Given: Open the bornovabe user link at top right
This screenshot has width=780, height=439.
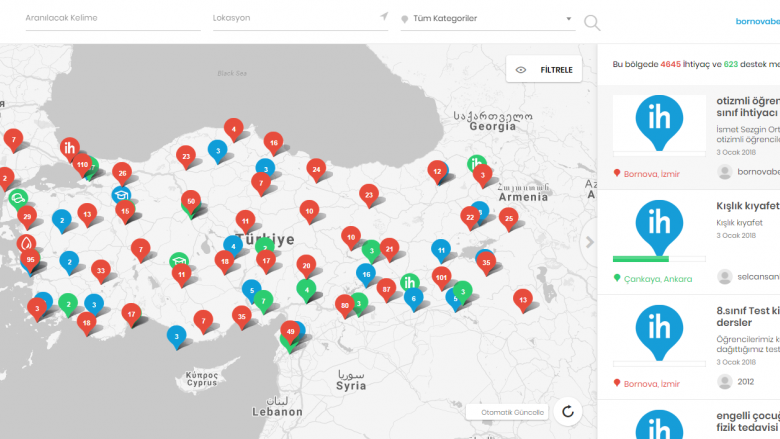Looking at the screenshot, I should (757, 20).
